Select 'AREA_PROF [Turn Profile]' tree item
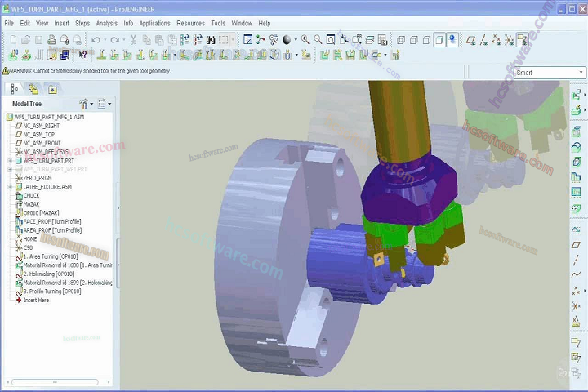588x392 pixels. pyautogui.click(x=52, y=230)
